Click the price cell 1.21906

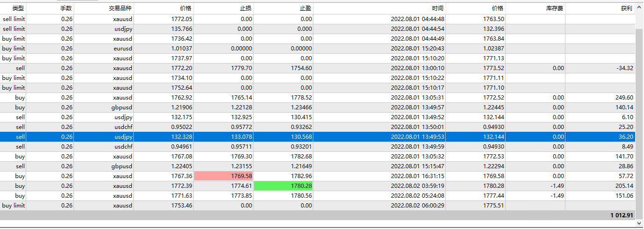point(182,107)
